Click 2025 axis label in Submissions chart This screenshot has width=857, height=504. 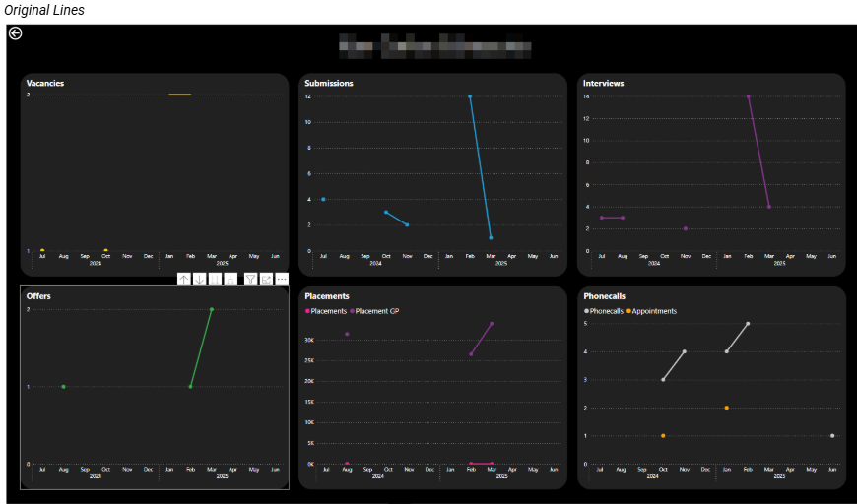(501, 263)
